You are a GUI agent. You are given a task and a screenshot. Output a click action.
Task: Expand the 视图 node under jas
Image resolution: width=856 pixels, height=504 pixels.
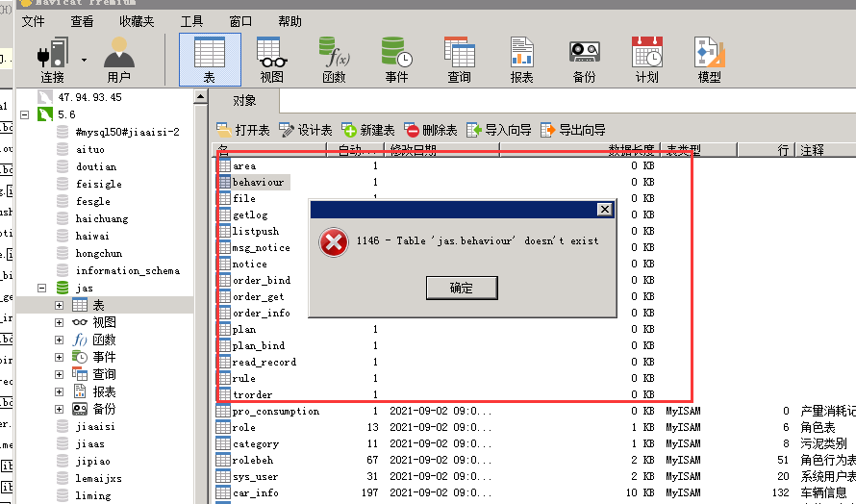click(60, 322)
